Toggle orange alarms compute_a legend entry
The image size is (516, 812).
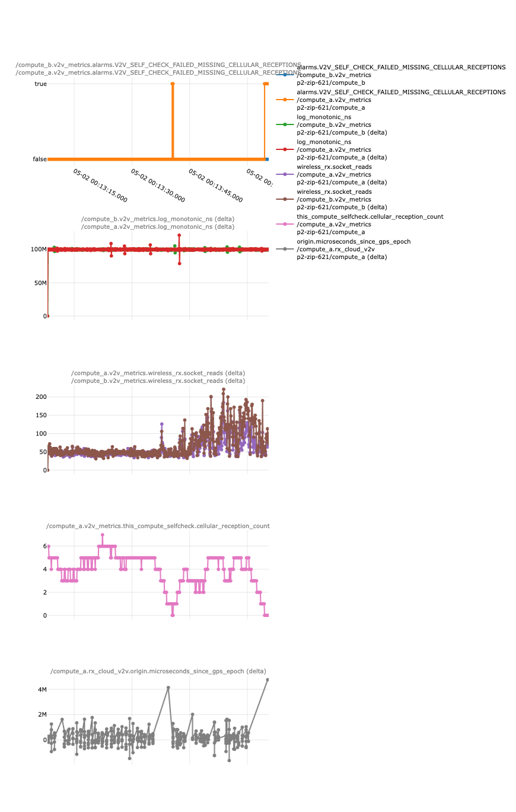pyautogui.click(x=391, y=100)
